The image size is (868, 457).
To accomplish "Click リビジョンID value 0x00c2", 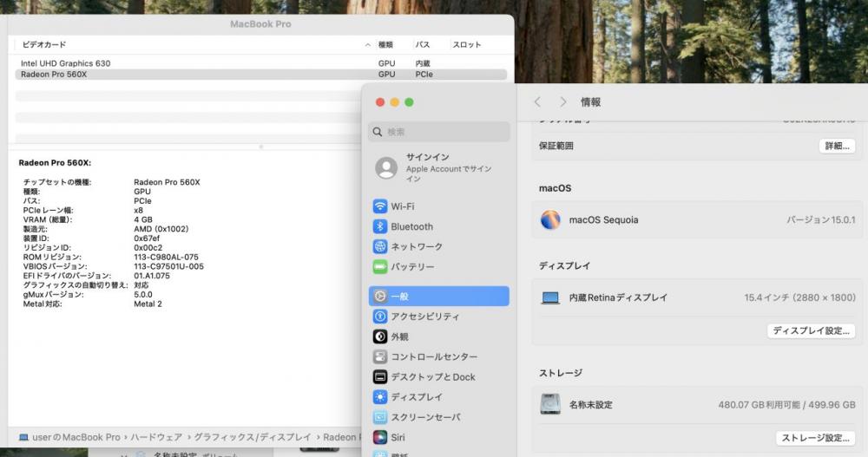I will pos(148,248).
